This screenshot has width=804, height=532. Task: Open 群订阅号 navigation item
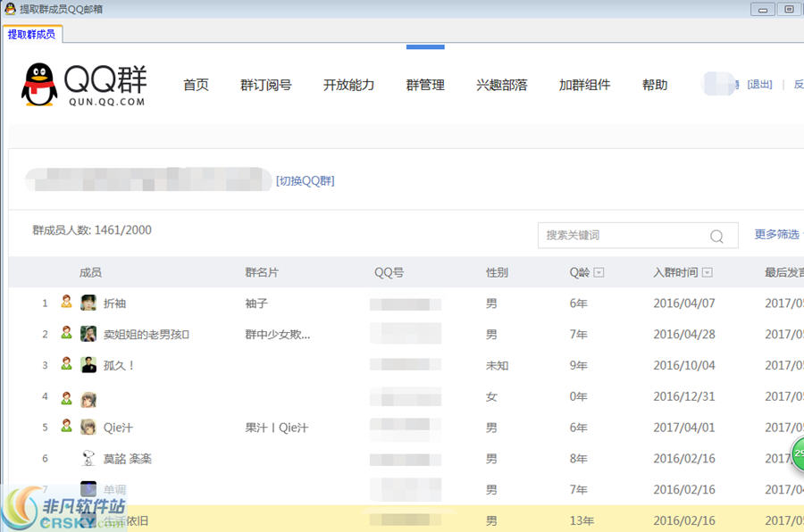coord(265,85)
